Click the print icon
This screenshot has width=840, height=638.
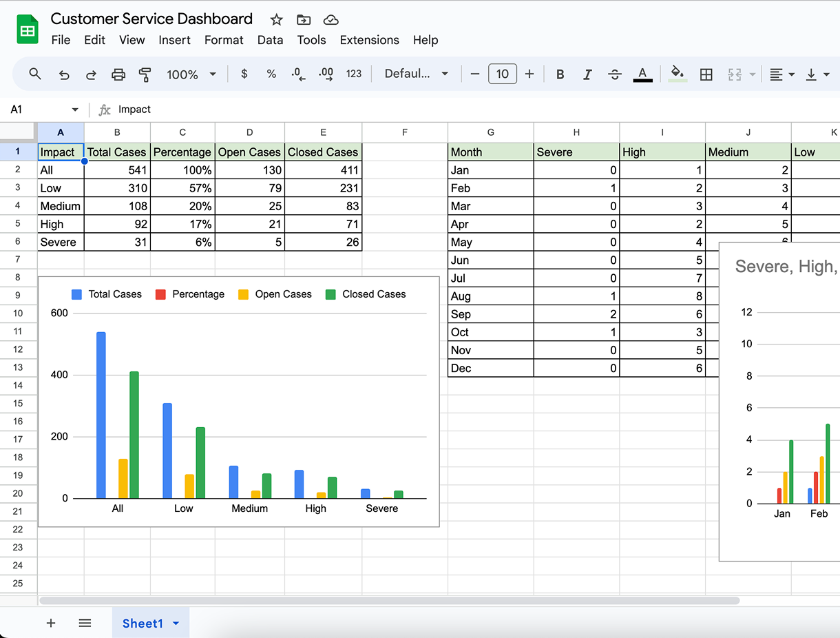coord(118,74)
